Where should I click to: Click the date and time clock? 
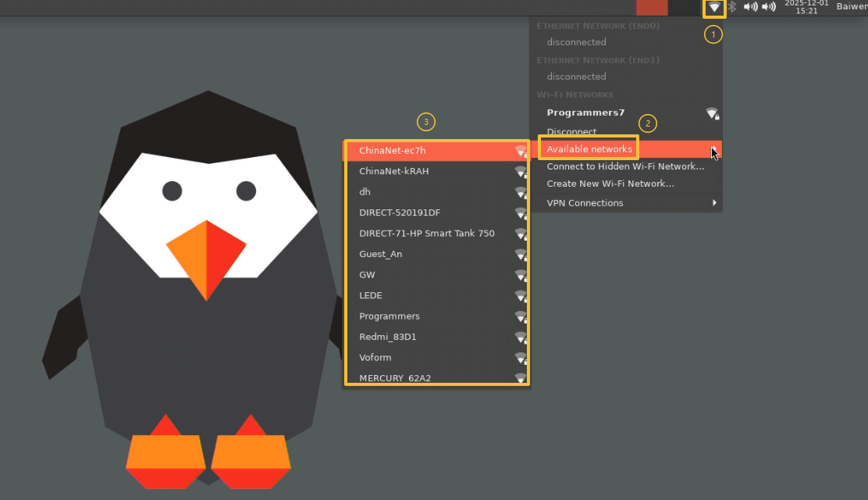pyautogui.click(x=806, y=7)
